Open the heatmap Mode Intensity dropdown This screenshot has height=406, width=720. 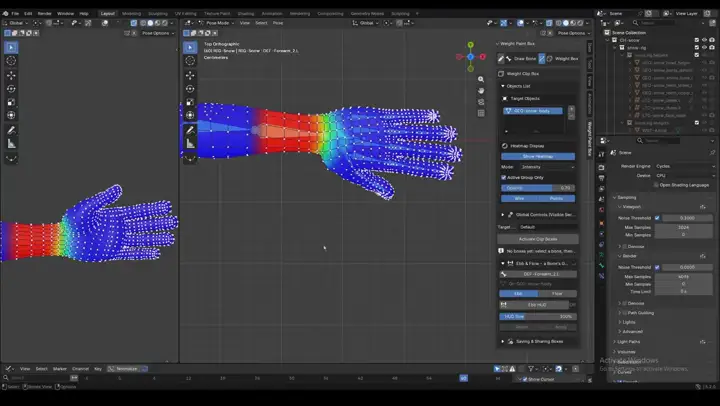tap(547, 167)
